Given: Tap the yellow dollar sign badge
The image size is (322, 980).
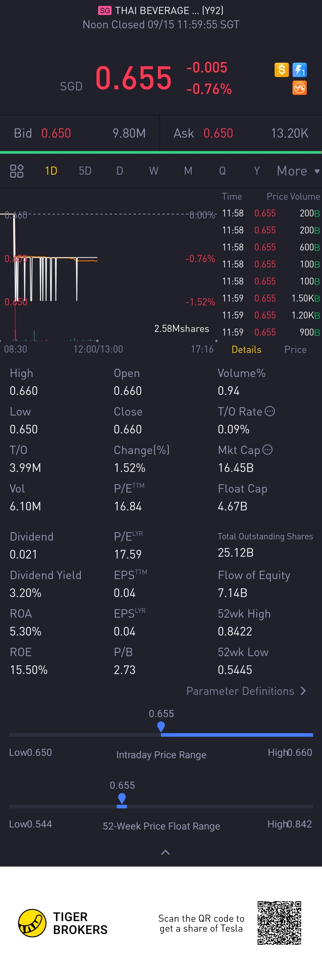Looking at the screenshot, I should click(281, 70).
